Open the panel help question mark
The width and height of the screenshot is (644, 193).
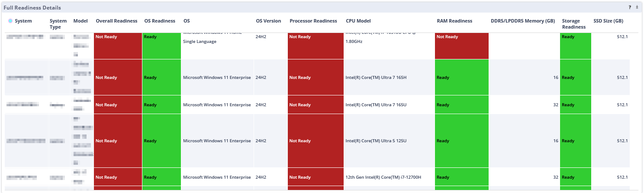point(630,7)
